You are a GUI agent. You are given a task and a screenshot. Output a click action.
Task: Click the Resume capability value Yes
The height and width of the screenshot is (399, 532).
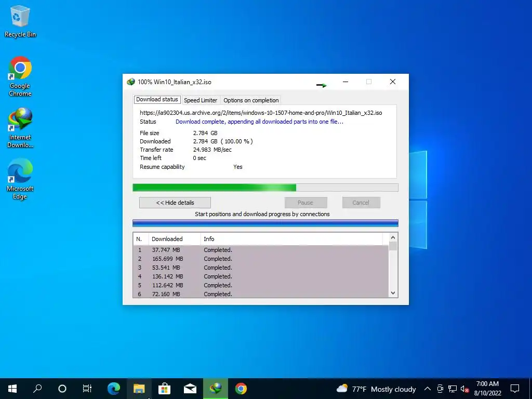click(238, 167)
